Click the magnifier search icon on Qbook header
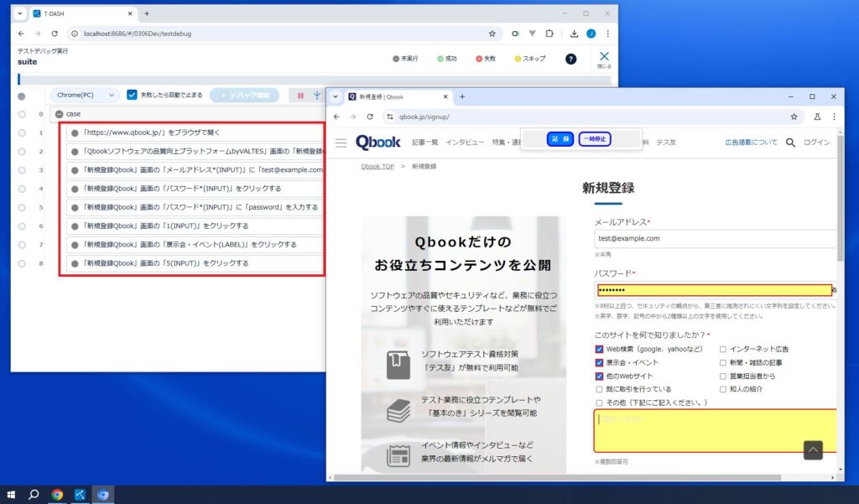This screenshot has width=859, height=504. click(x=790, y=143)
